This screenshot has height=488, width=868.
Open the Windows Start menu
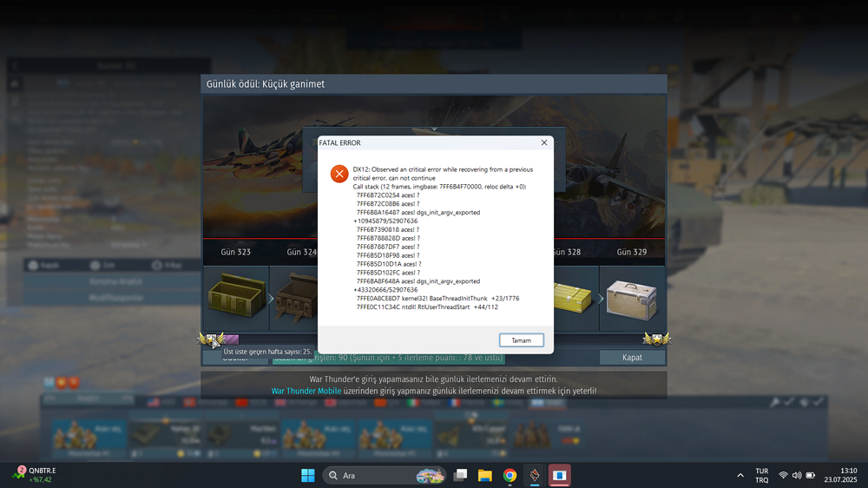click(x=308, y=475)
